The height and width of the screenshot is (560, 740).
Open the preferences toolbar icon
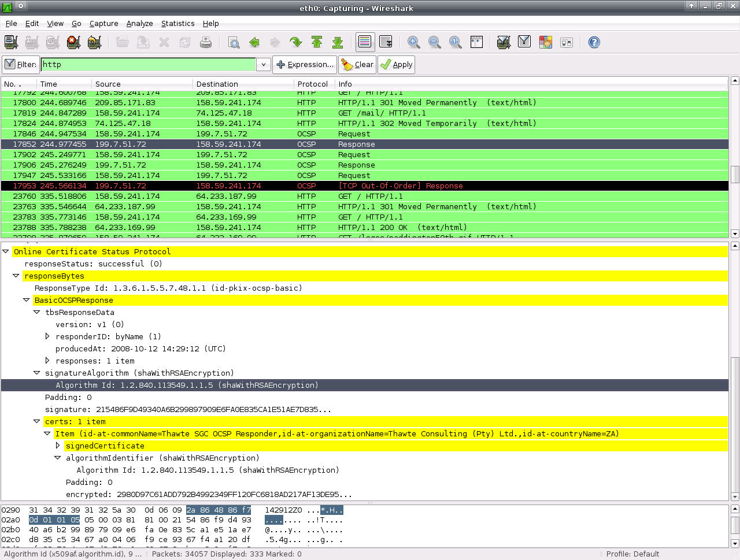(x=566, y=42)
